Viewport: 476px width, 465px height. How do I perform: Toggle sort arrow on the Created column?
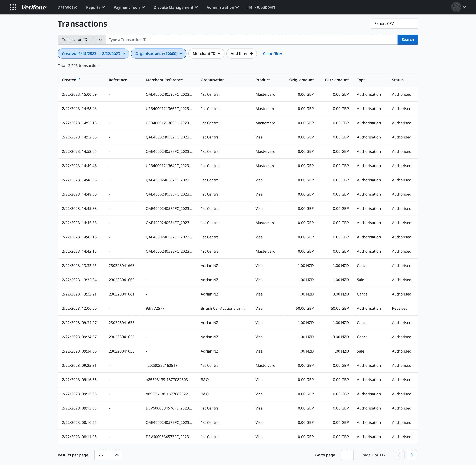coord(79,79)
